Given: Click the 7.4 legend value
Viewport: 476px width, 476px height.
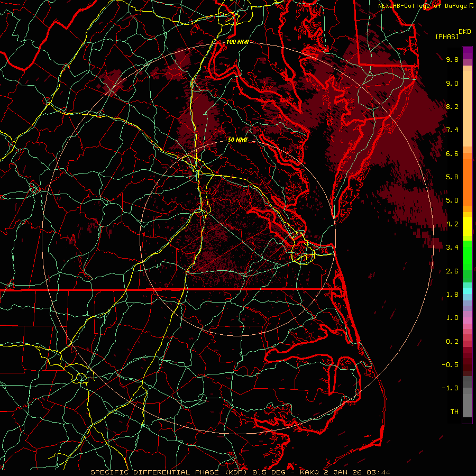Looking at the screenshot, I should pos(452,130).
